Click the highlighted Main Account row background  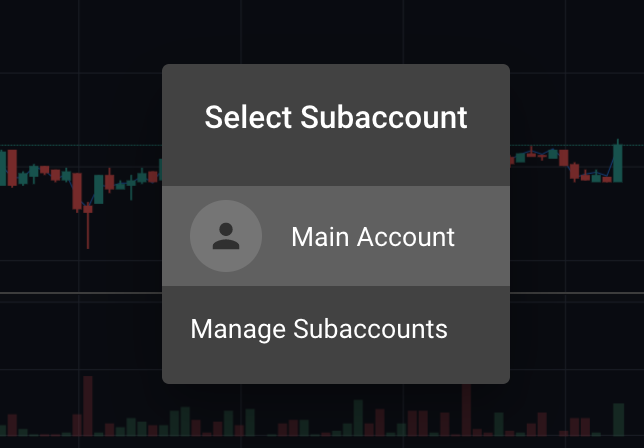[x=336, y=236]
